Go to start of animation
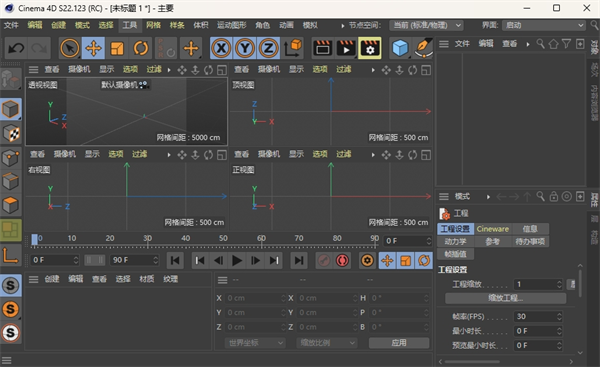This screenshot has width=600, height=367. [x=175, y=261]
